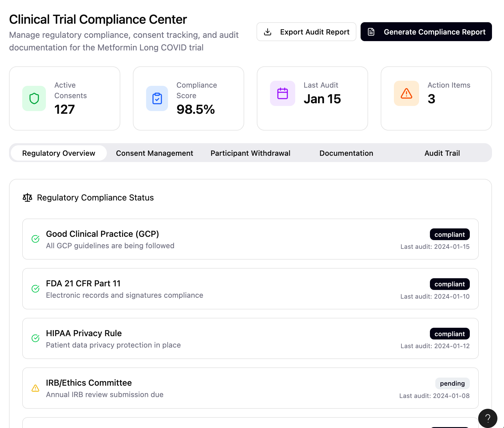Click the green check icon for FDA 21 CFR Part 11
Viewport: 504px width, 428px height.
point(35,289)
